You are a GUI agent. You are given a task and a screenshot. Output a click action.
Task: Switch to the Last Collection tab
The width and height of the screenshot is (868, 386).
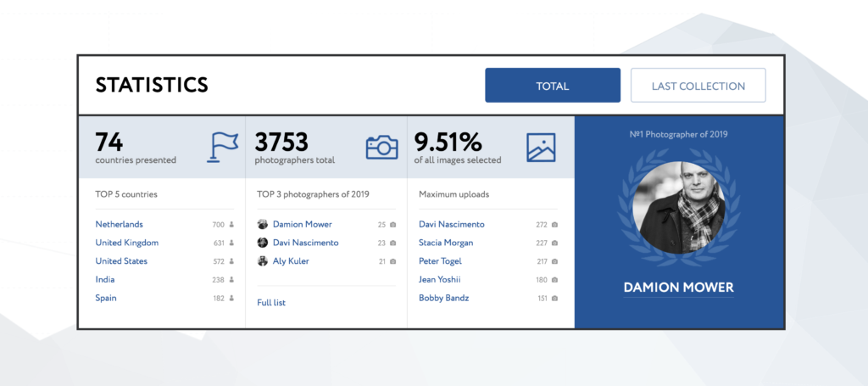[698, 86]
